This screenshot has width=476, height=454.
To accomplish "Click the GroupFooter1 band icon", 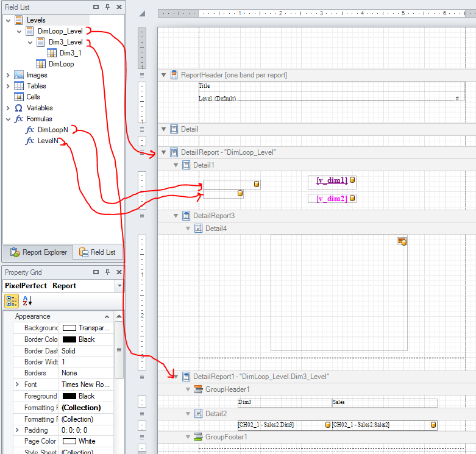I will coord(198,437).
